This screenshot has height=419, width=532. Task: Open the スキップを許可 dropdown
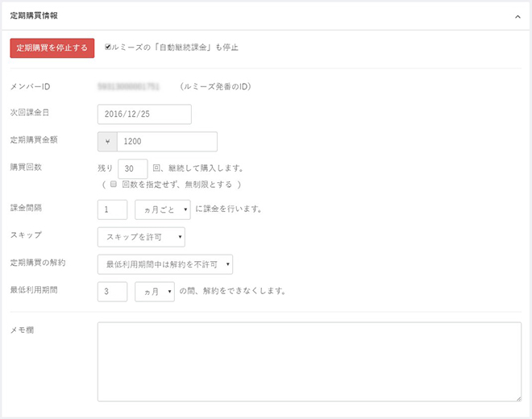click(141, 237)
